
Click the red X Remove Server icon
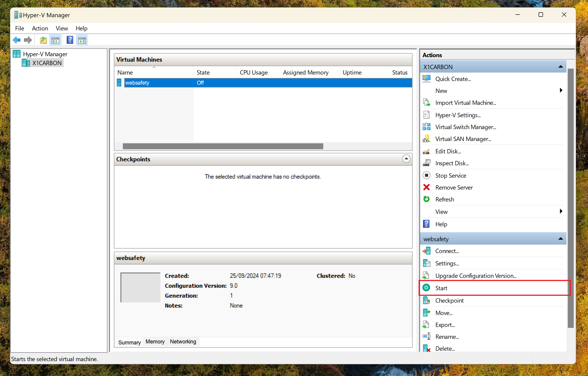tap(427, 188)
